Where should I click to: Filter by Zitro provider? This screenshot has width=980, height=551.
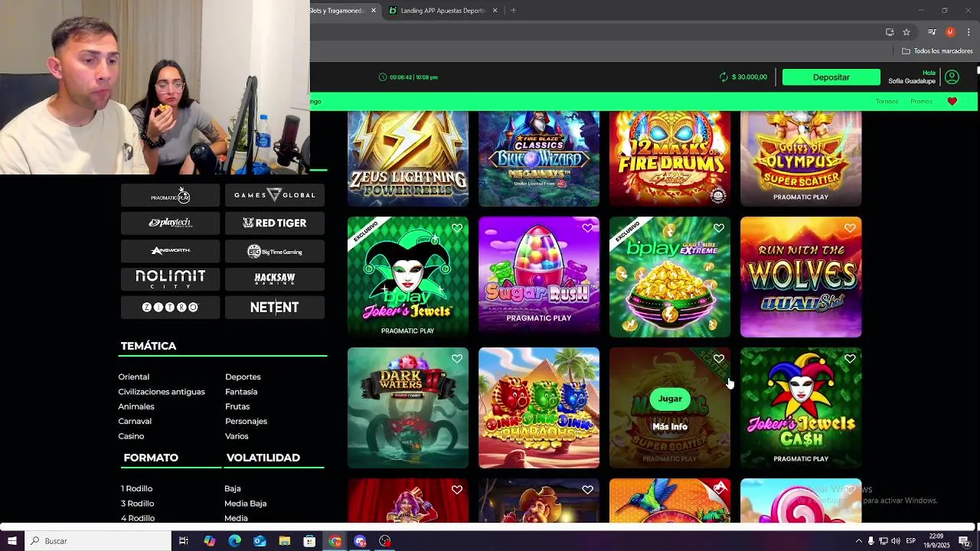click(x=170, y=307)
